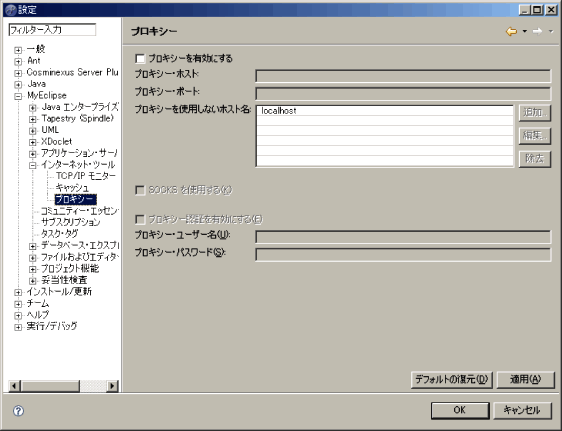Open the forward history dropdown arrow
Image resolution: width=562 pixels, height=431 pixels.
coord(551,32)
